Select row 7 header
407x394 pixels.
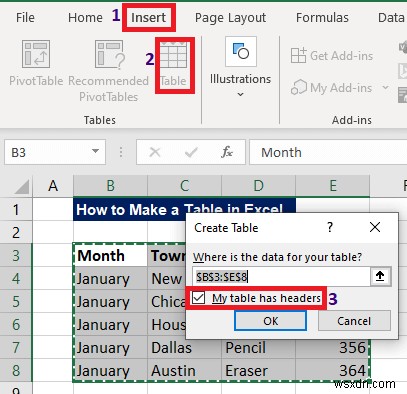16,348
